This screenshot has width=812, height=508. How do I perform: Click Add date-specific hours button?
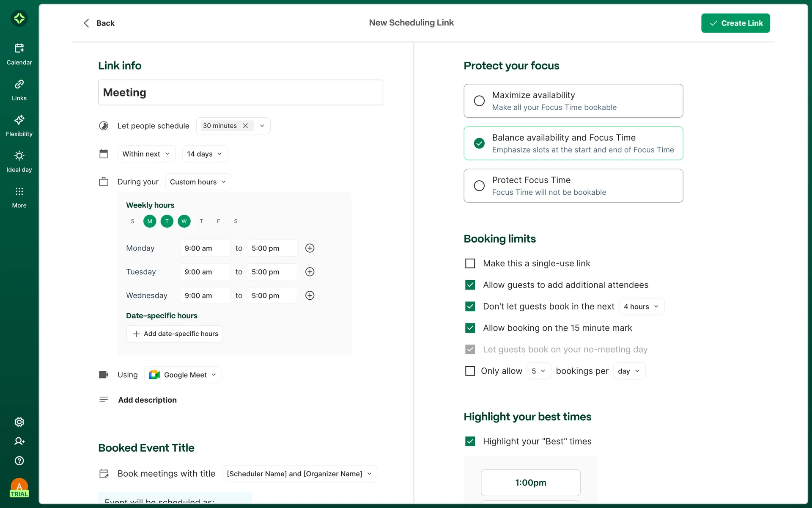[175, 334]
